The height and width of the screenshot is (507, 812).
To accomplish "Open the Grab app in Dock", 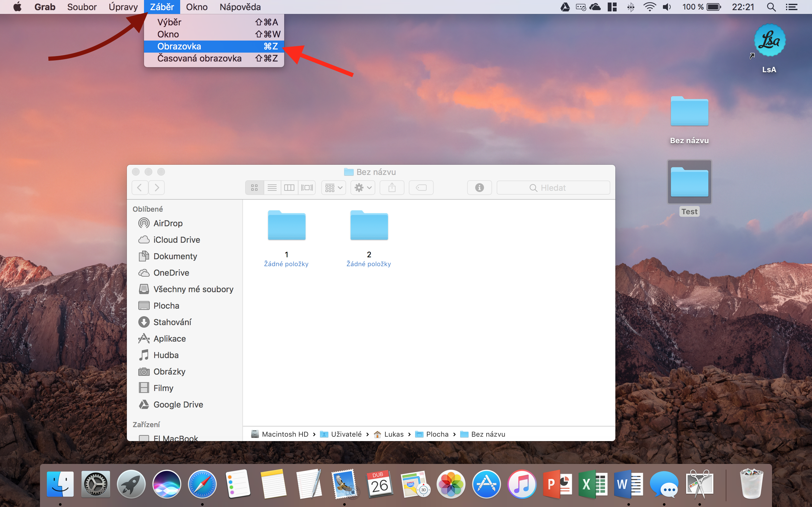I will (699, 484).
